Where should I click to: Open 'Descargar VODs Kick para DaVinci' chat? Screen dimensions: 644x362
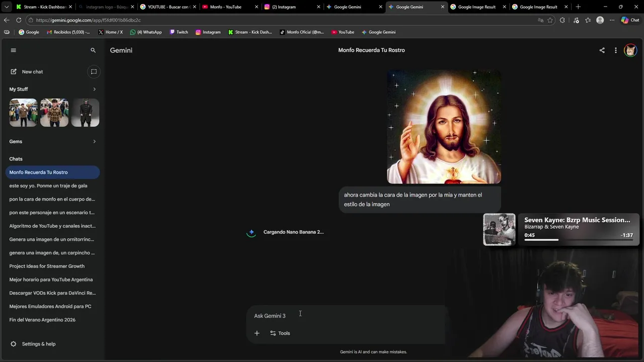(x=52, y=293)
